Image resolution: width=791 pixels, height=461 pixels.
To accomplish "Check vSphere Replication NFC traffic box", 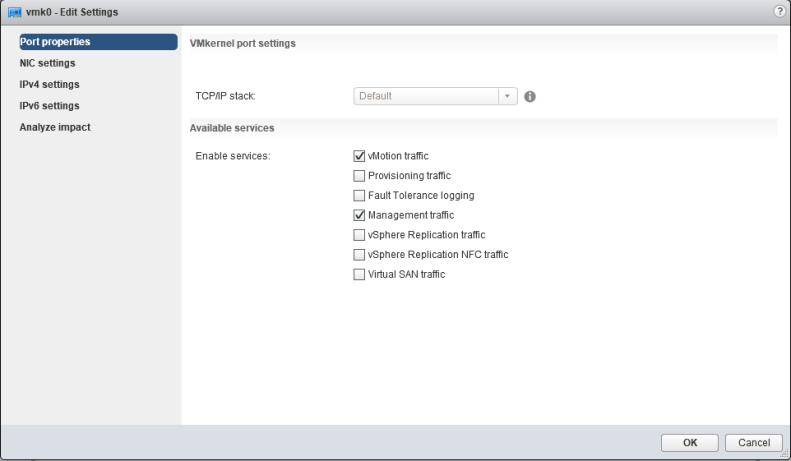I will click(360, 255).
